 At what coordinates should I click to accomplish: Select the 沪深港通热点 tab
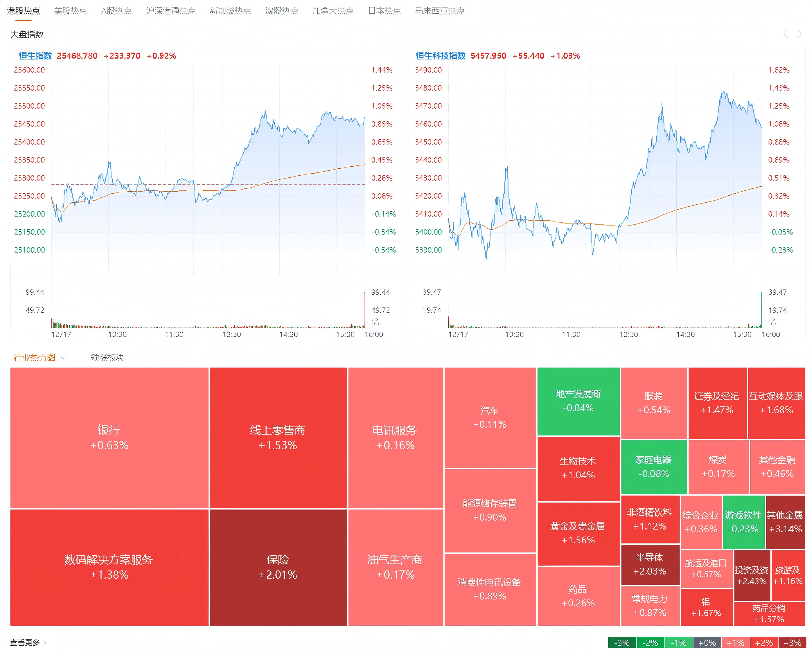[171, 11]
